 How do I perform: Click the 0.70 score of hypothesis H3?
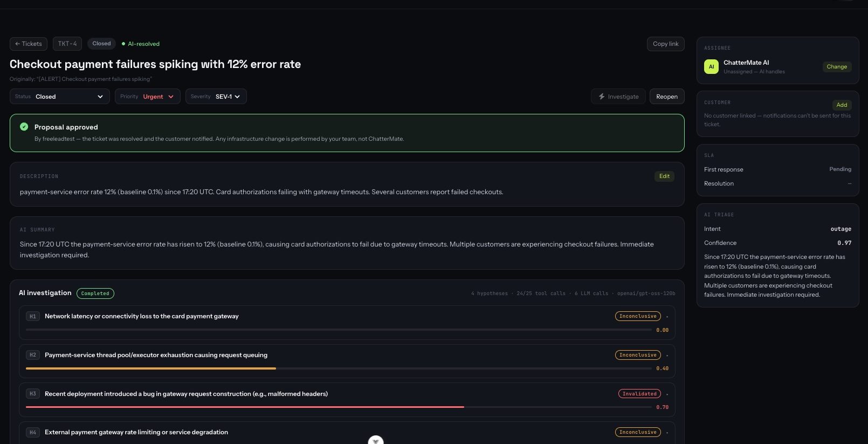(662, 407)
